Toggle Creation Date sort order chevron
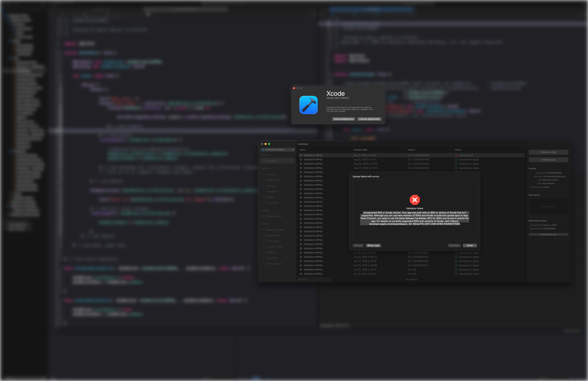Image resolution: width=588 pixels, height=381 pixels. click(404, 150)
